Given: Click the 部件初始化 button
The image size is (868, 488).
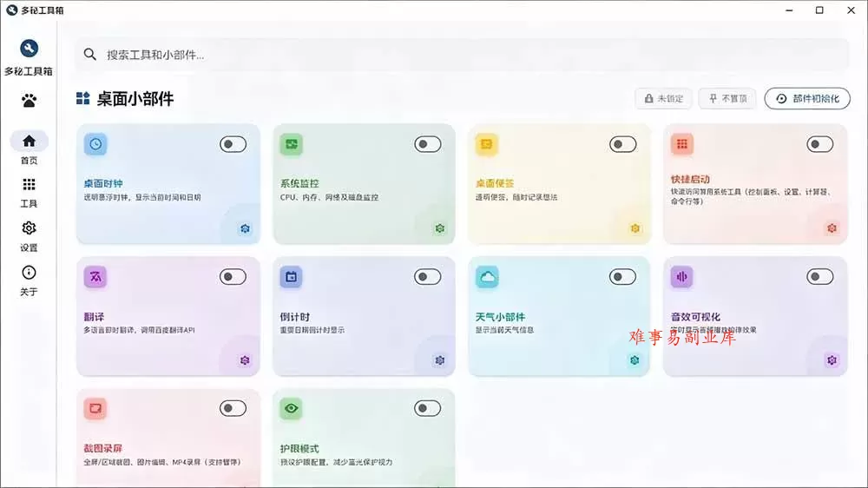Looking at the screenshot, I should 807,99.
